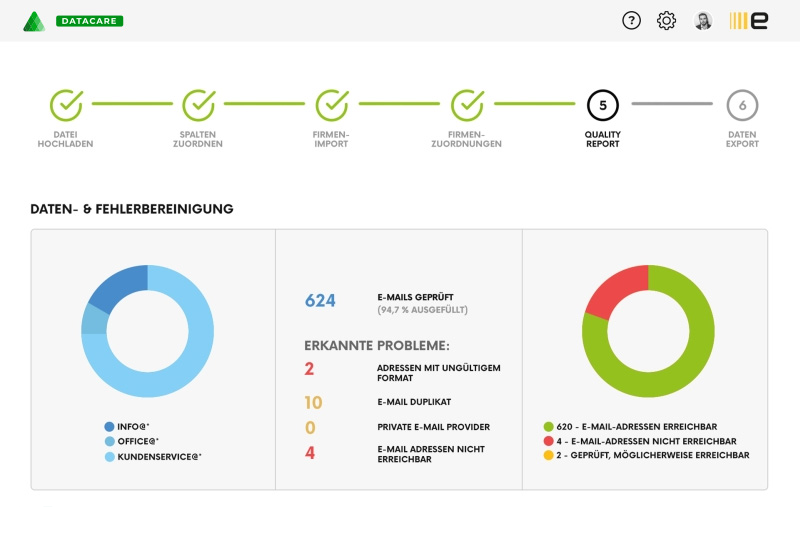
Task: Click the 'OFFICE@*' legend label
Action: 138,441
